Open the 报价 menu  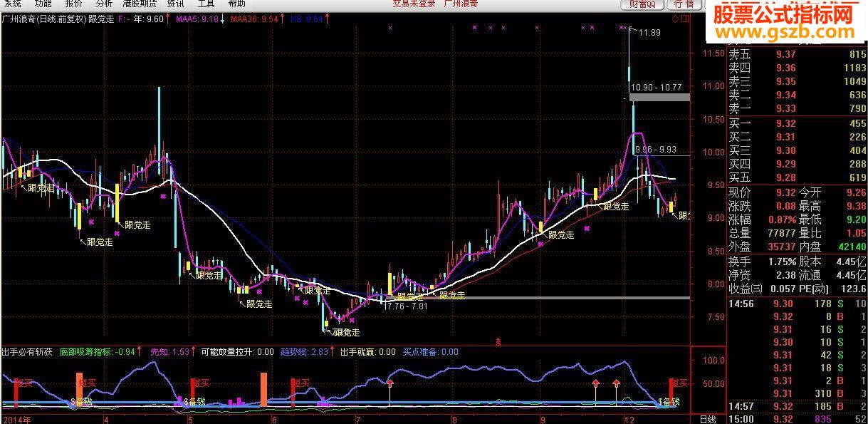[x=73, y=4]
